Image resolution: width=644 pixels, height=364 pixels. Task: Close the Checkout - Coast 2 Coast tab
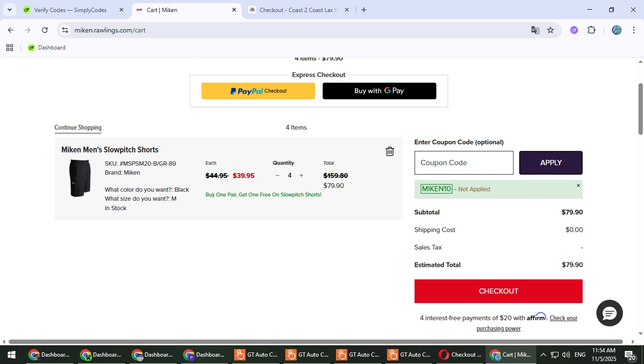[347, 10]
